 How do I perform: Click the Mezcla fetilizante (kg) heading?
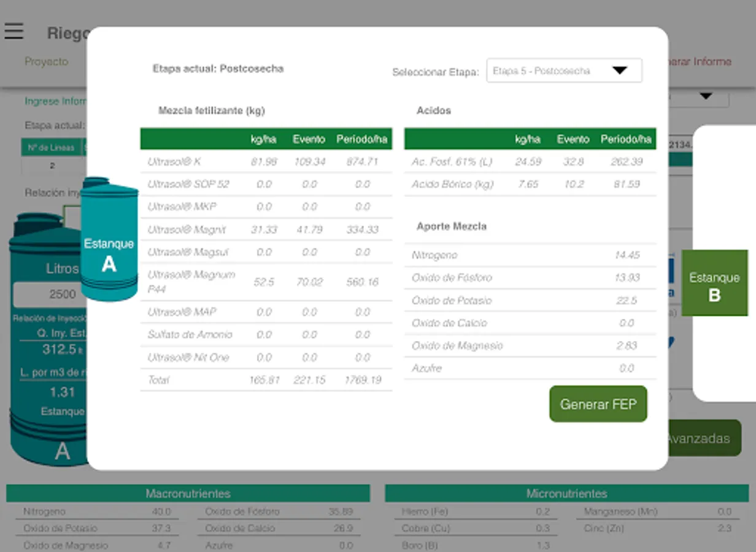coord(212,111)
